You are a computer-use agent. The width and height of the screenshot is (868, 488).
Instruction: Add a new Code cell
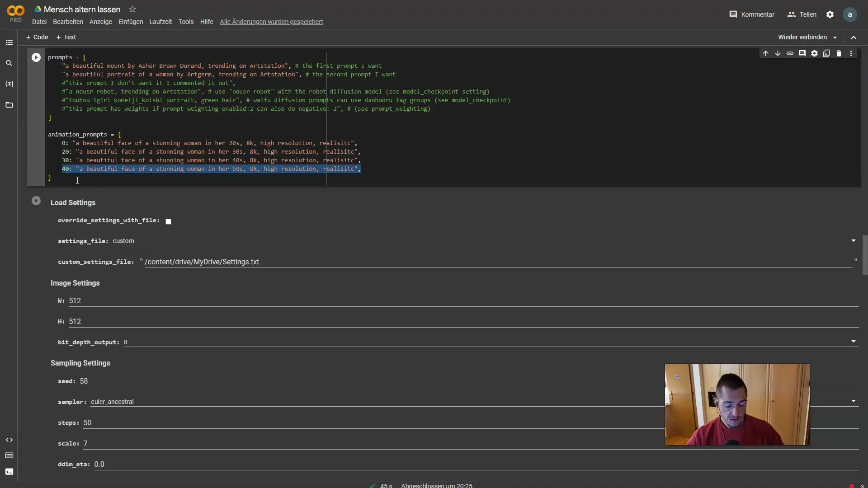tap(37, 37)
